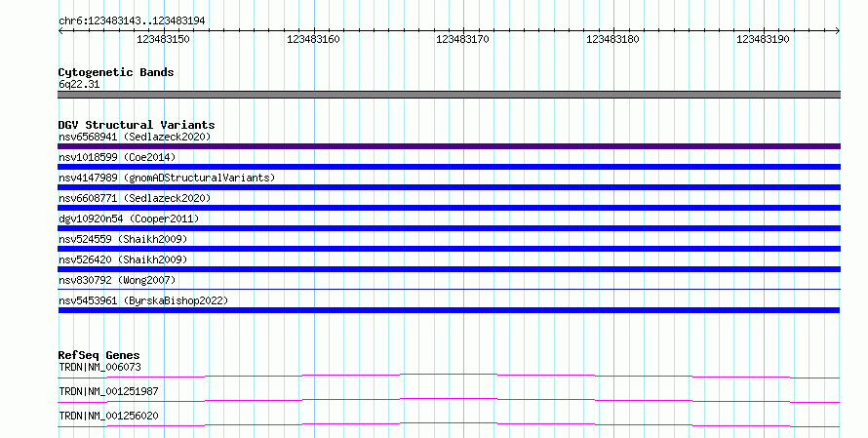Click ruler position 123483180

coord(612,39)
